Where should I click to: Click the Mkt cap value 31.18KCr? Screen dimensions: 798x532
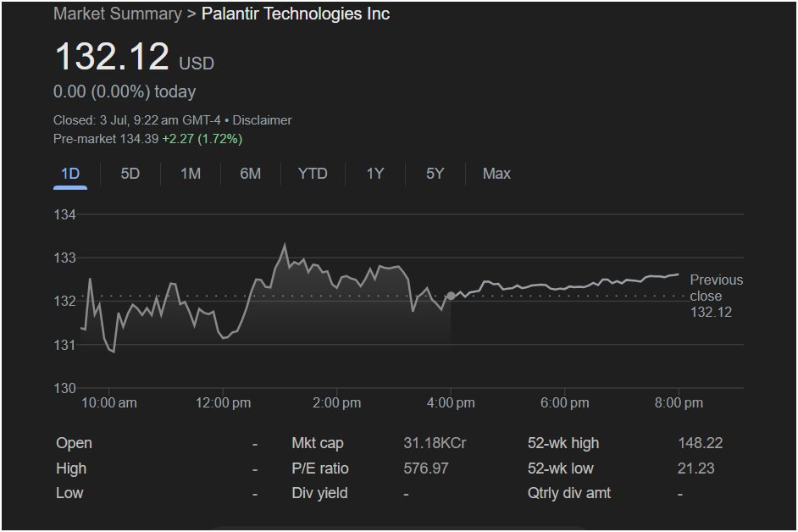pos(435,443)
